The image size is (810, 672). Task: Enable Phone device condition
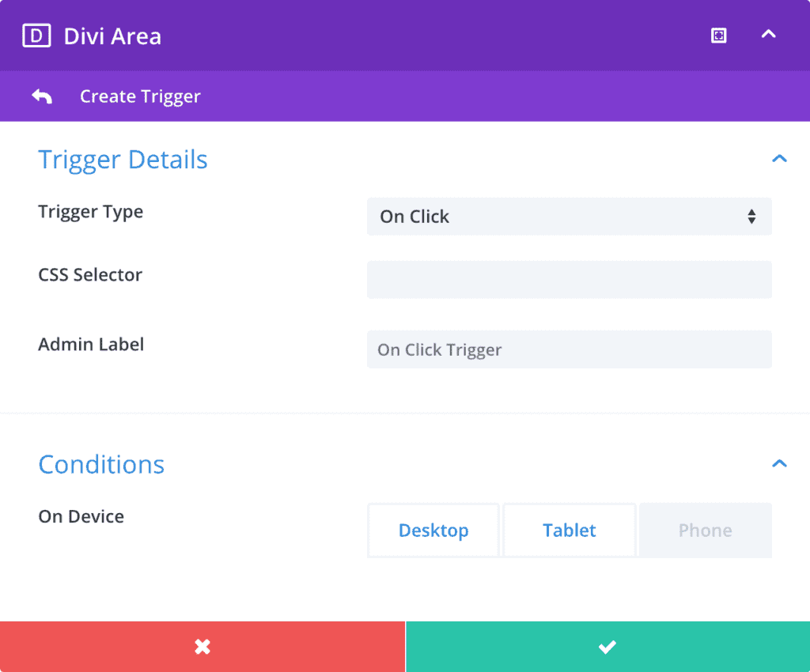click(706, 530)
